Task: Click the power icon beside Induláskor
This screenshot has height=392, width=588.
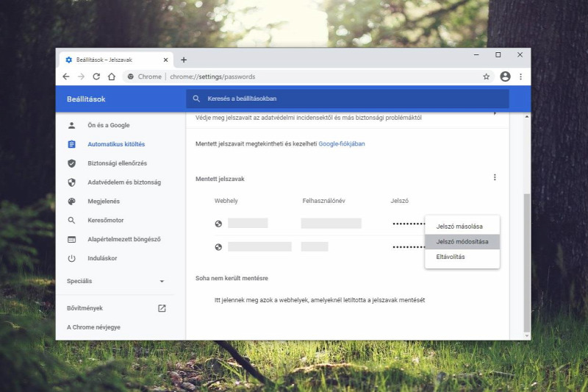Action: pyautogui.click(x=71, y=258)
